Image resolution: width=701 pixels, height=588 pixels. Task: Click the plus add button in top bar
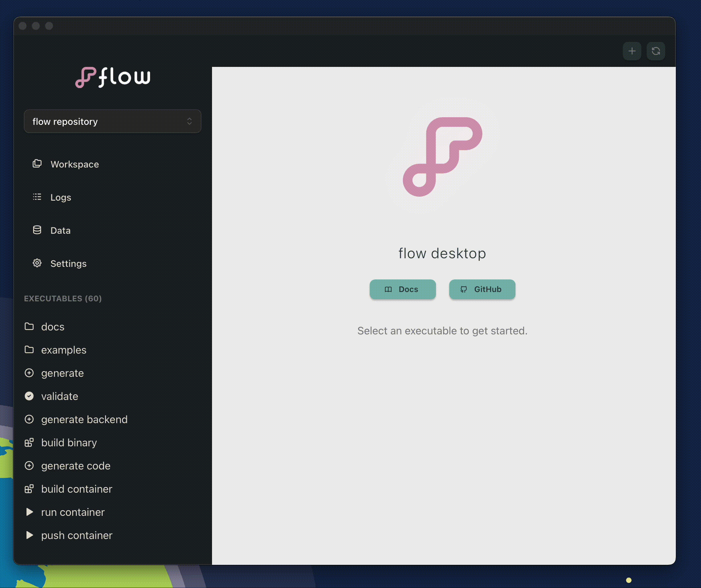click(x=631, y=51)
